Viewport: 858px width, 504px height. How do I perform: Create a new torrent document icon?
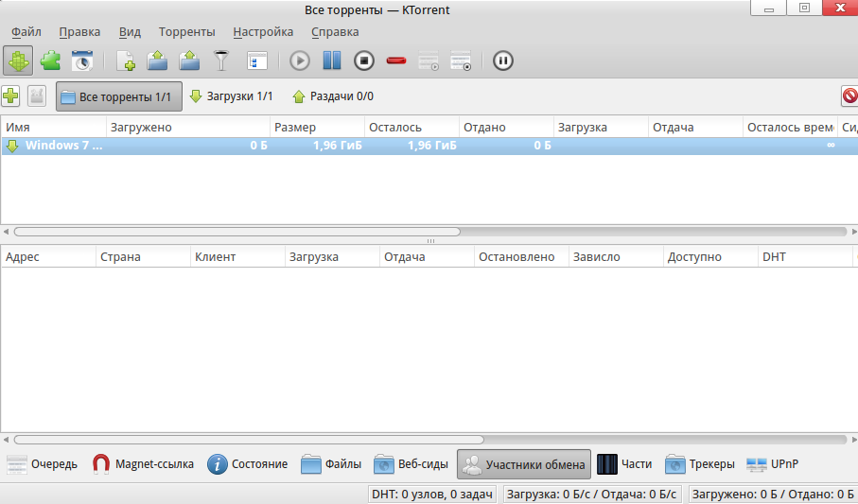pyautogui.click(x=126, y=61)
